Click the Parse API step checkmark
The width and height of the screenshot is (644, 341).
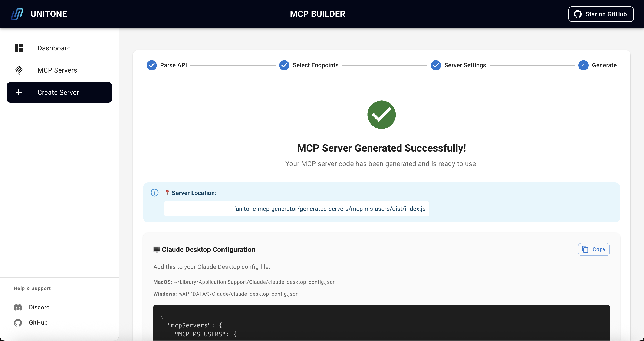(x=151, y=65)
